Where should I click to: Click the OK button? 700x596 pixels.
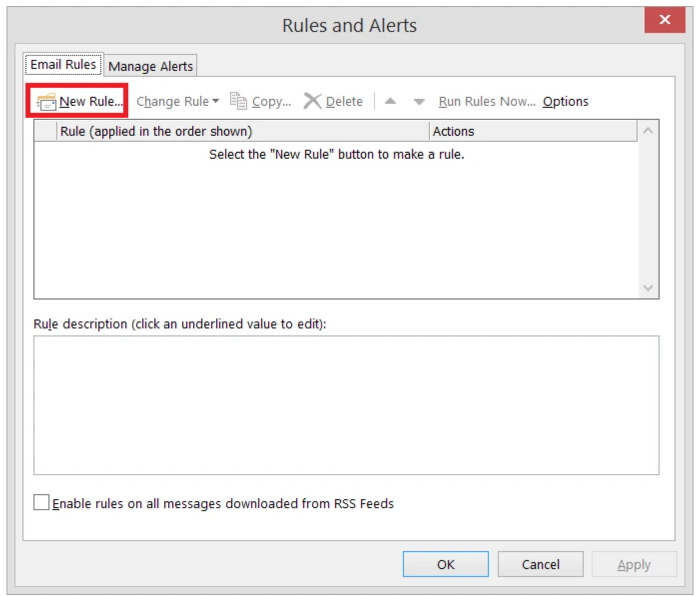[x=445, y=564]
